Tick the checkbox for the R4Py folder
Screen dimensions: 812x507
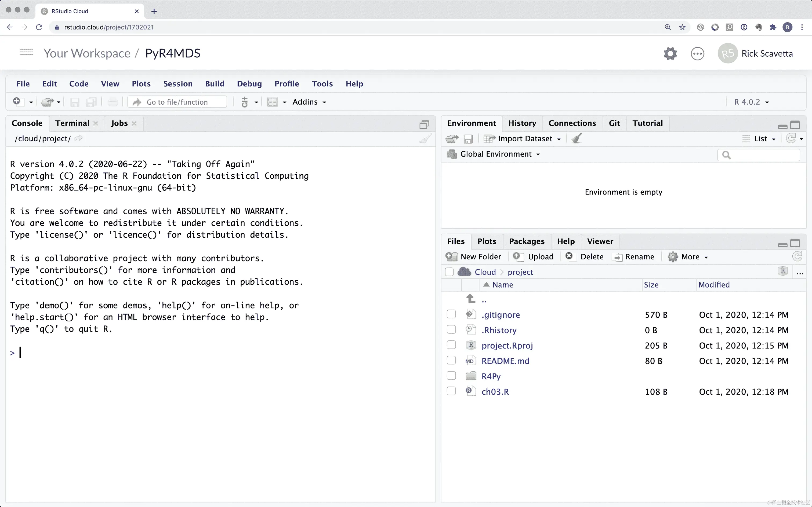pos(451,376)
